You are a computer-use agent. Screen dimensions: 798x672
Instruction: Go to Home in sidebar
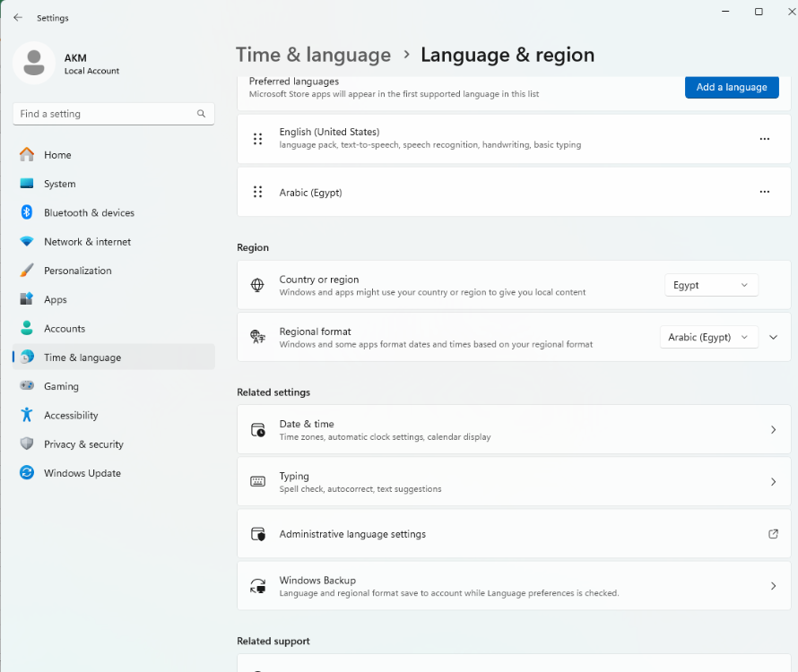(x=57, y=155)
